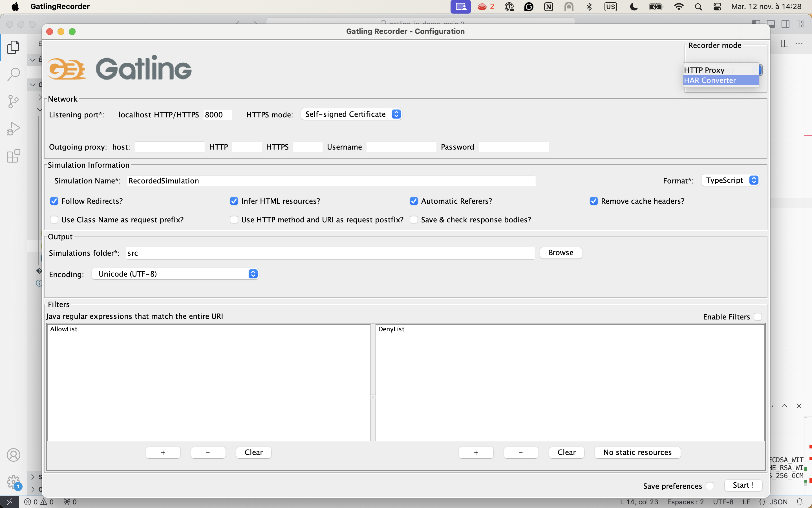Click the AllowList column header

point(209,329)
